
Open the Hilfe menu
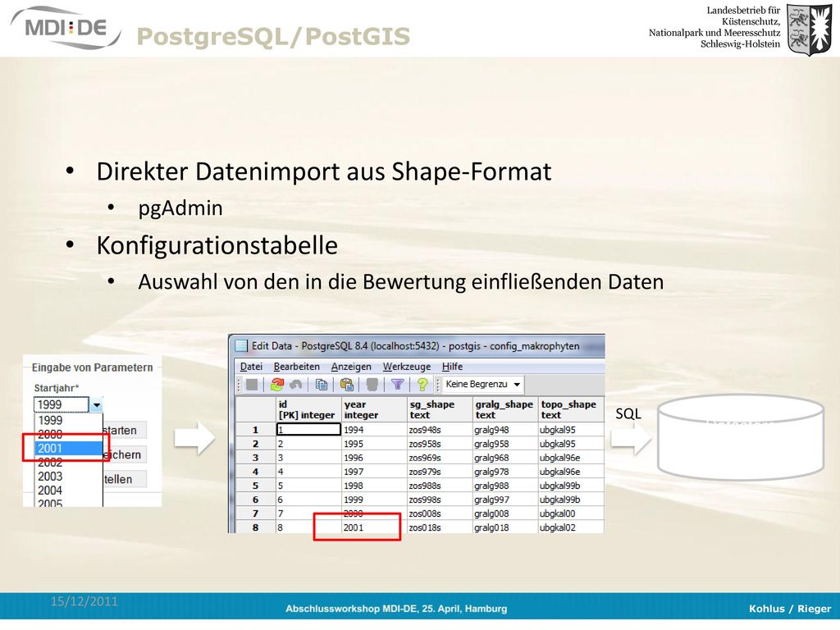[x=452, y=367]
